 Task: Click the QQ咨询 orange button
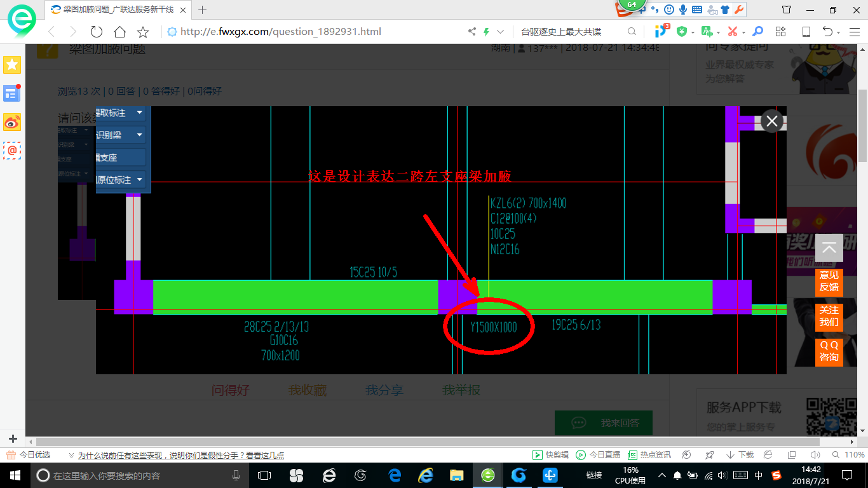[x=829, y=352]
